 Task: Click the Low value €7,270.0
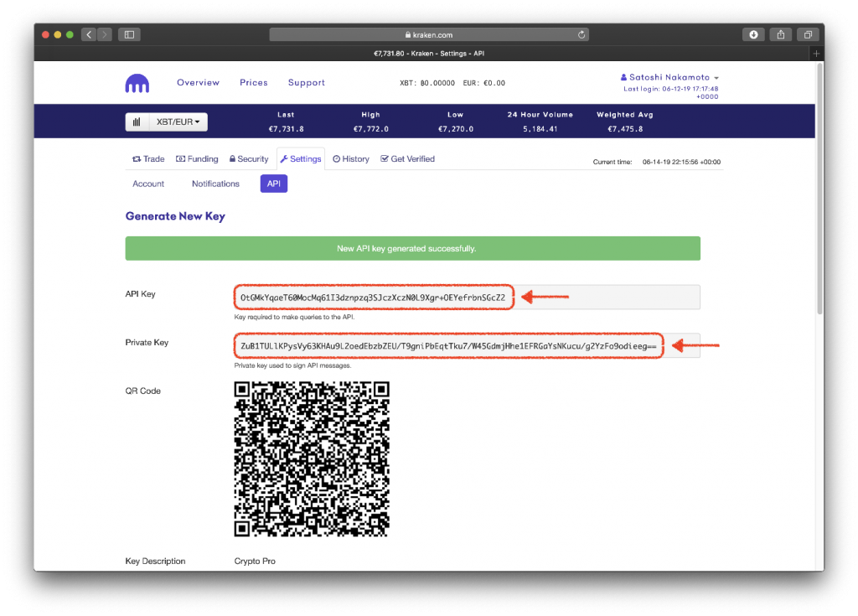click(456, 129)
